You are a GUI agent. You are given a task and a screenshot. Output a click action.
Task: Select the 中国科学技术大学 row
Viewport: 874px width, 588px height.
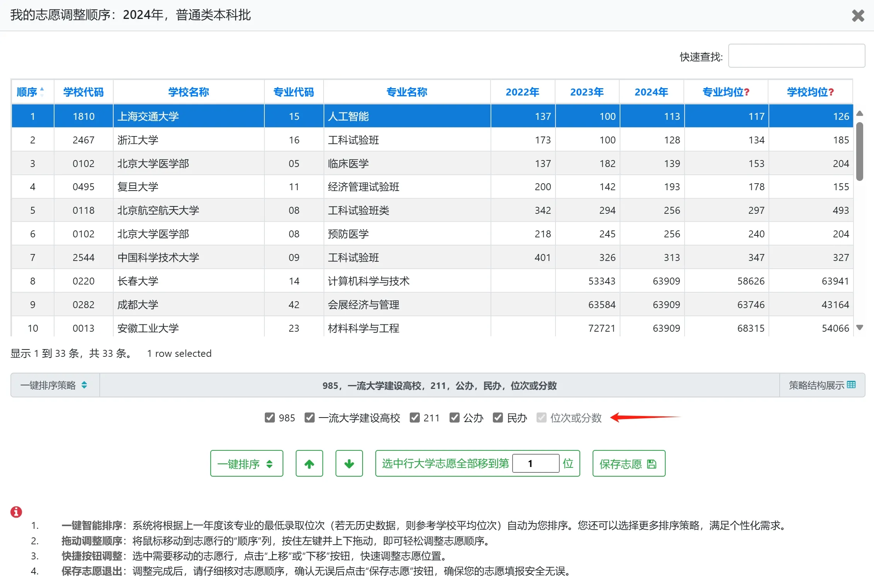432,257
